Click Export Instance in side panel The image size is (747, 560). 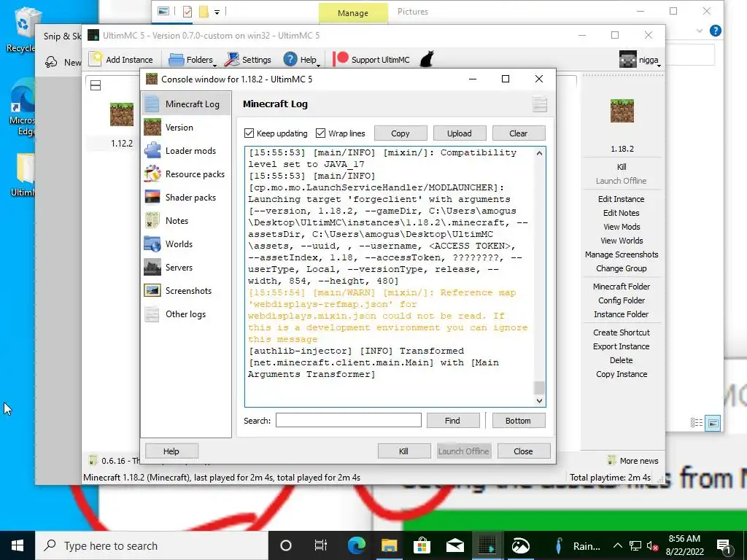(x=622, y=346)
